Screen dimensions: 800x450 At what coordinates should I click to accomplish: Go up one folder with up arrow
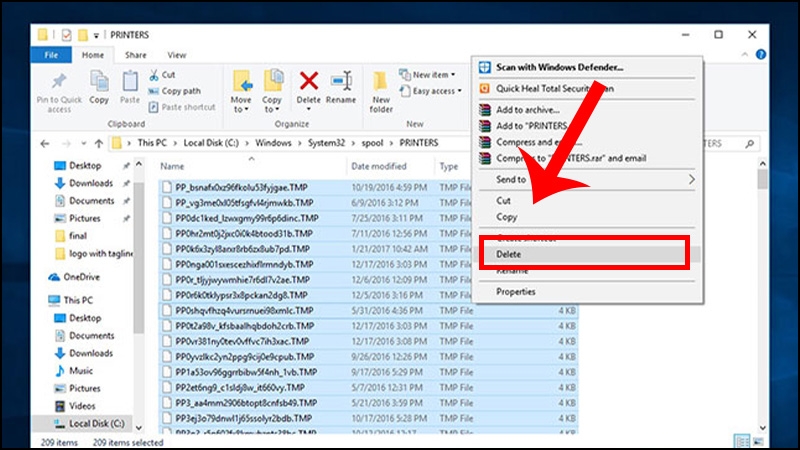(x=98, y=143)
